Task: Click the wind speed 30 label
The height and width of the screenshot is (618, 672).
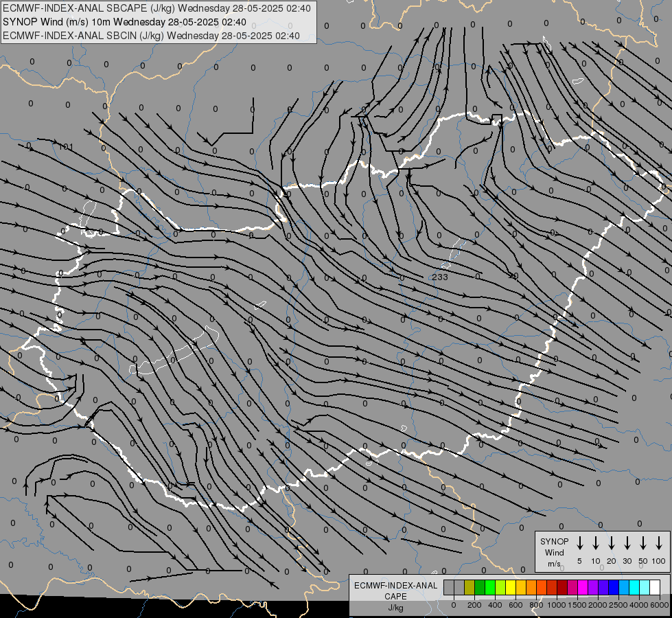Action: (x=627, y=561)
